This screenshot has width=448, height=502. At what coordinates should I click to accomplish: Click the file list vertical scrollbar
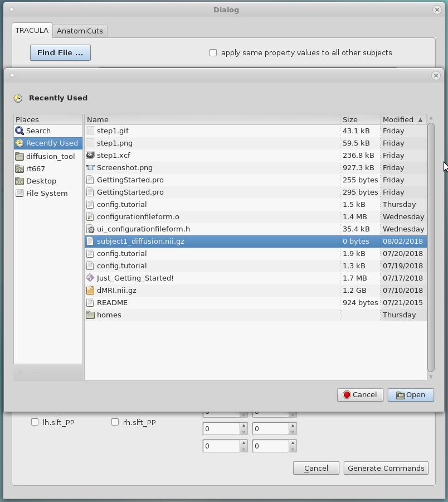click(x=431, y=245)
